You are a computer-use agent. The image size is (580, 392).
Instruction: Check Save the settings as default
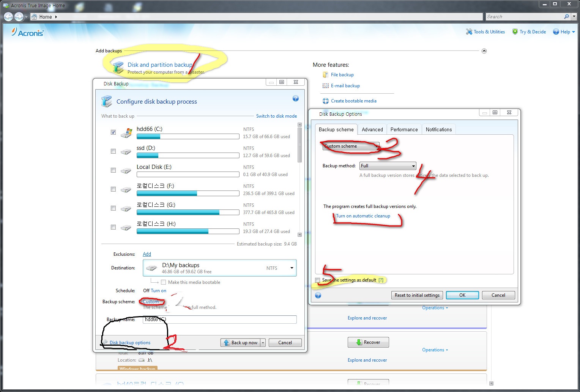pyautogui.click(x=317, y=280)
